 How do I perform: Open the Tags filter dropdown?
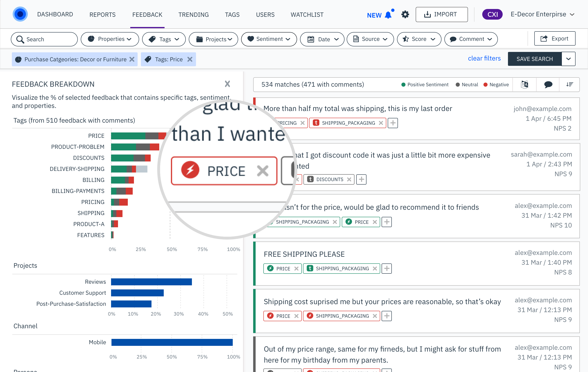tap(164, 39)
